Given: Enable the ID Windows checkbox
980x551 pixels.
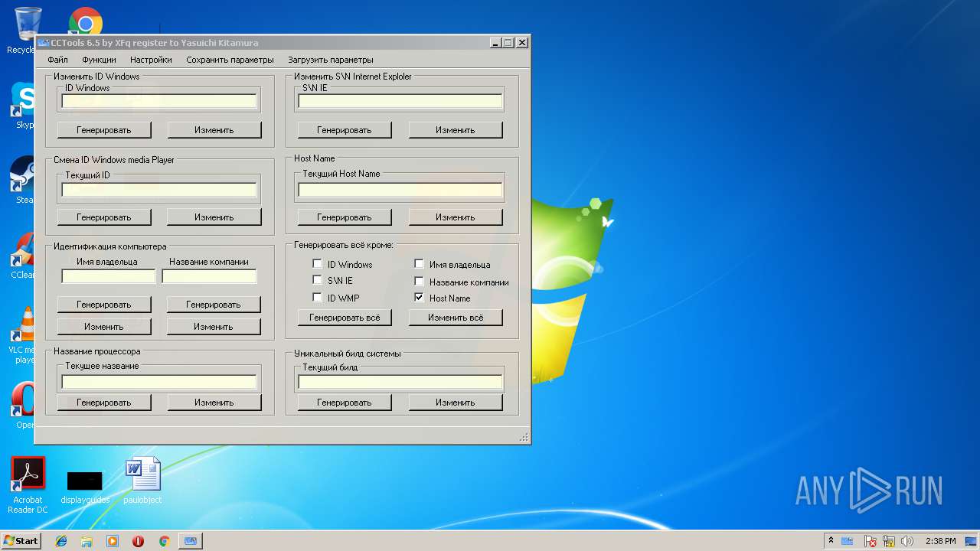Looking at the screenshot, I should (x=318, y=264).
